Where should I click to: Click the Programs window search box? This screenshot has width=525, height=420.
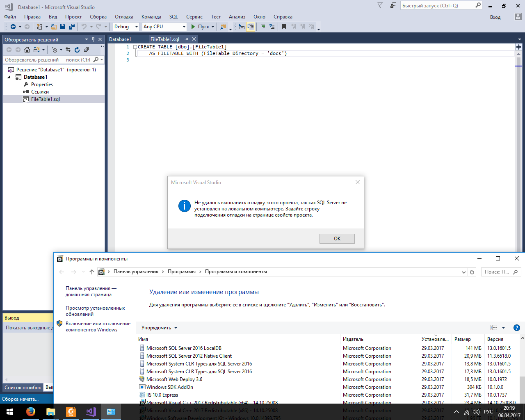(x=501, y=272)
